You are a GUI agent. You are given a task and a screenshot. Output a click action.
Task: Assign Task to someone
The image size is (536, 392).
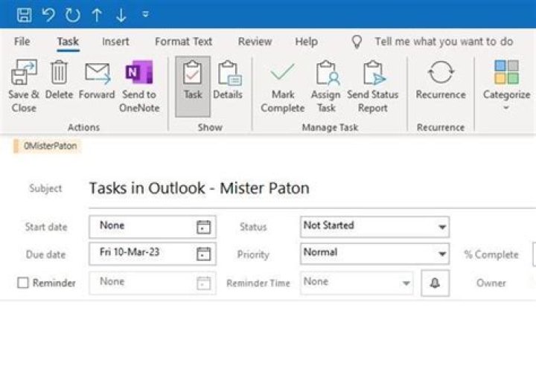point(326,87)
